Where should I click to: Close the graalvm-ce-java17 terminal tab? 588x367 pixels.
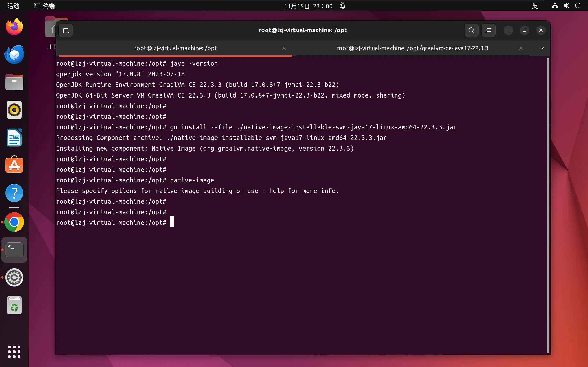521,48
